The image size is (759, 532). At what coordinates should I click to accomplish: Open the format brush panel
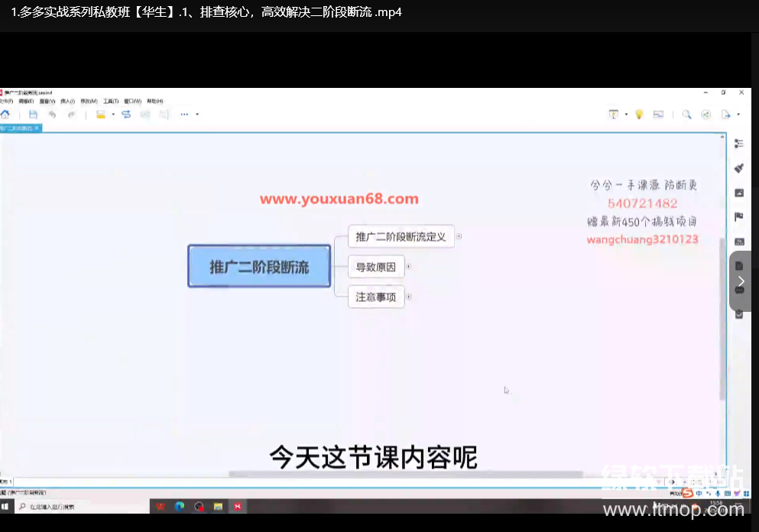(738, 167)
